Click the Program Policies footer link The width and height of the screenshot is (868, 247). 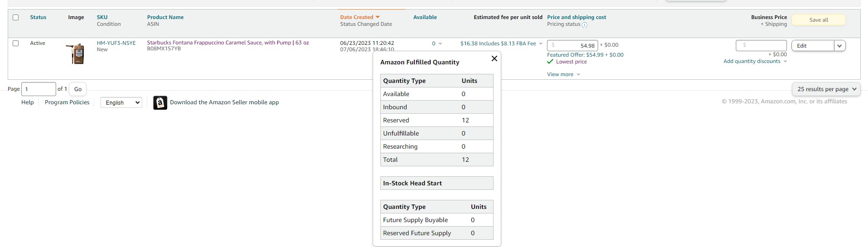pyautogui.click(x=67, y=102)
